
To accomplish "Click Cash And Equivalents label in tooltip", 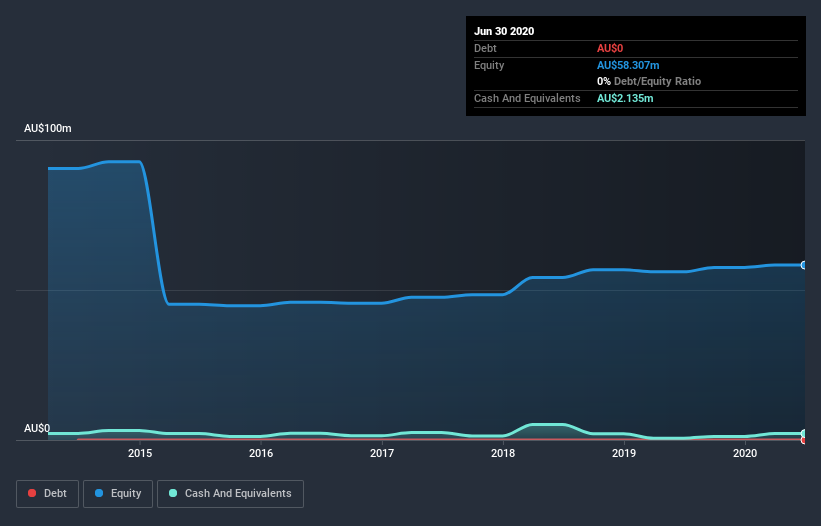I will pos(527,98).
